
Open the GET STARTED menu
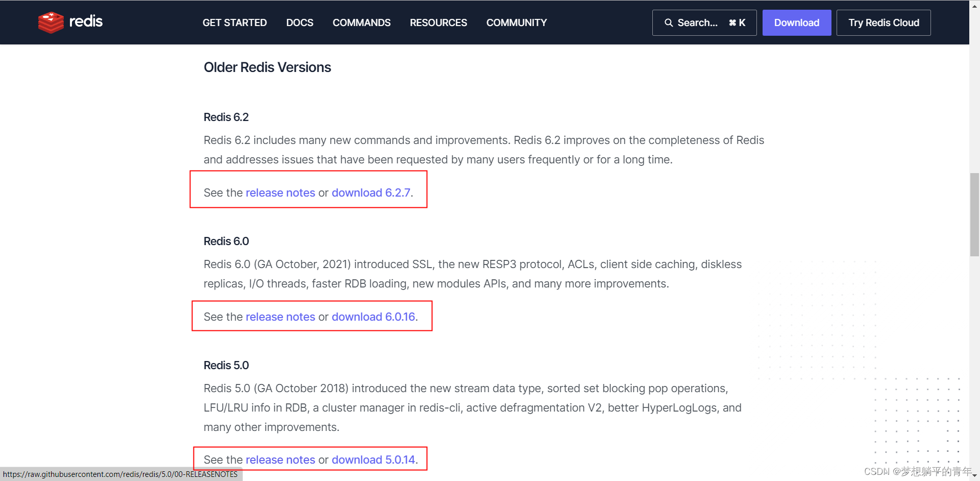tap(235, 23)
